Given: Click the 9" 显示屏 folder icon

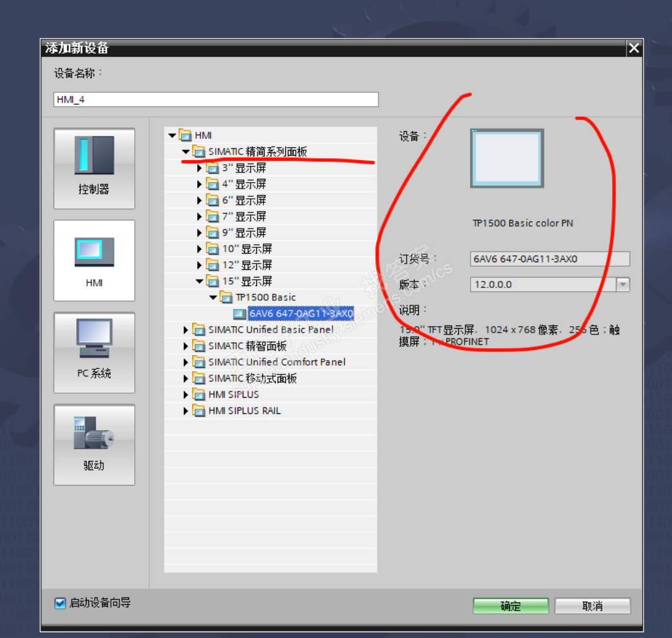Looking at the screenshot, I should click(x=212, y=232).
